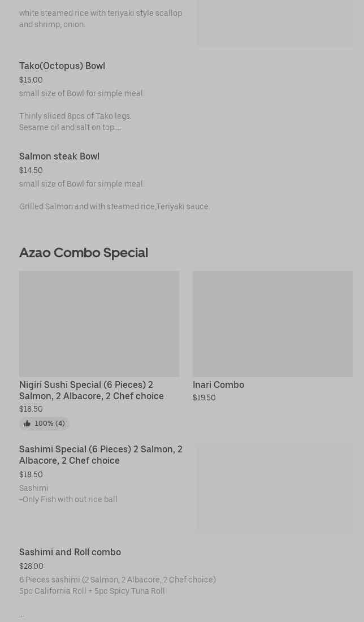The width and height of the screenshot is (364, 622).
Task: Open the Salmon steak Bowl item
Action: click(x=59, y=157)
